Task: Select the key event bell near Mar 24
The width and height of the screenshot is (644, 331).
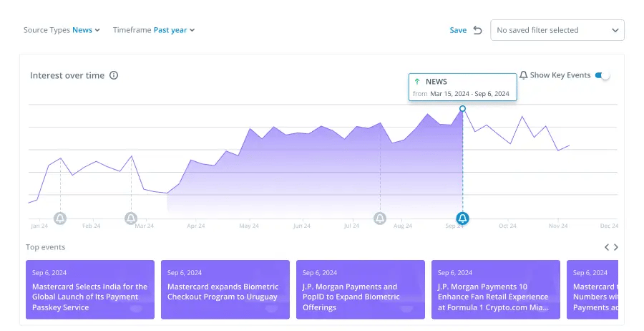Action: (131, 218)
